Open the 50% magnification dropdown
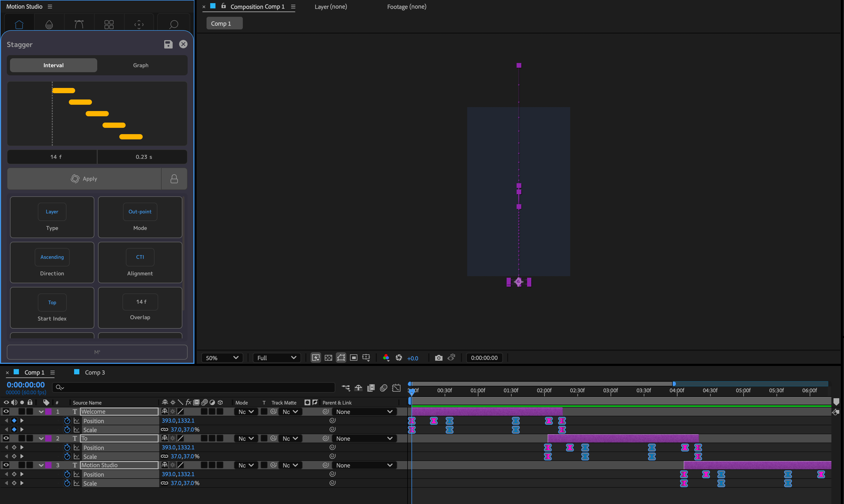The height and width of the screenshot is (504, 844). 222,358
